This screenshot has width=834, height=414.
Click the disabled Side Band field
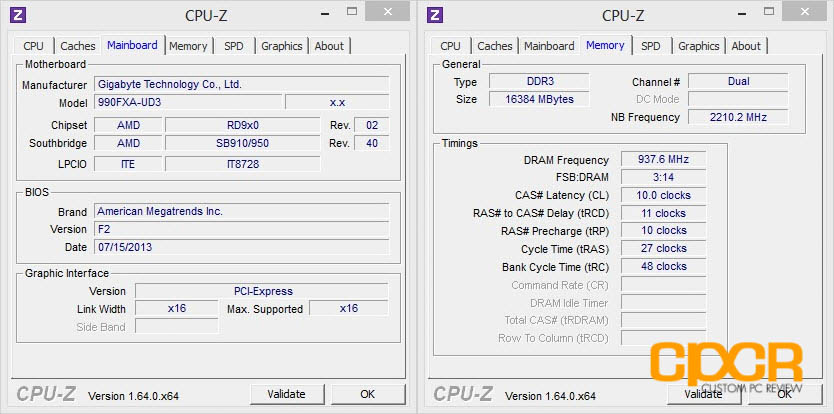click(x=177, y=326)
